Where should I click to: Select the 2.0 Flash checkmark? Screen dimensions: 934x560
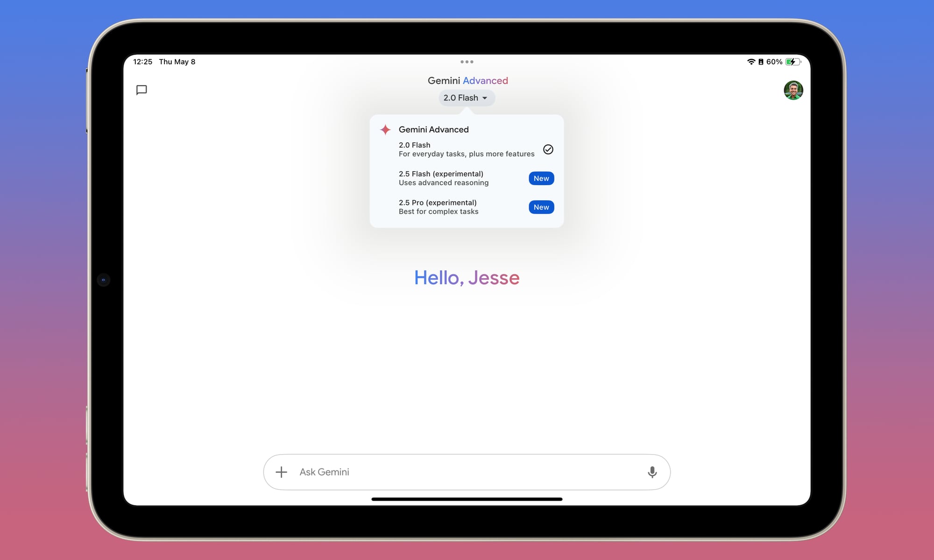(548, 149)
